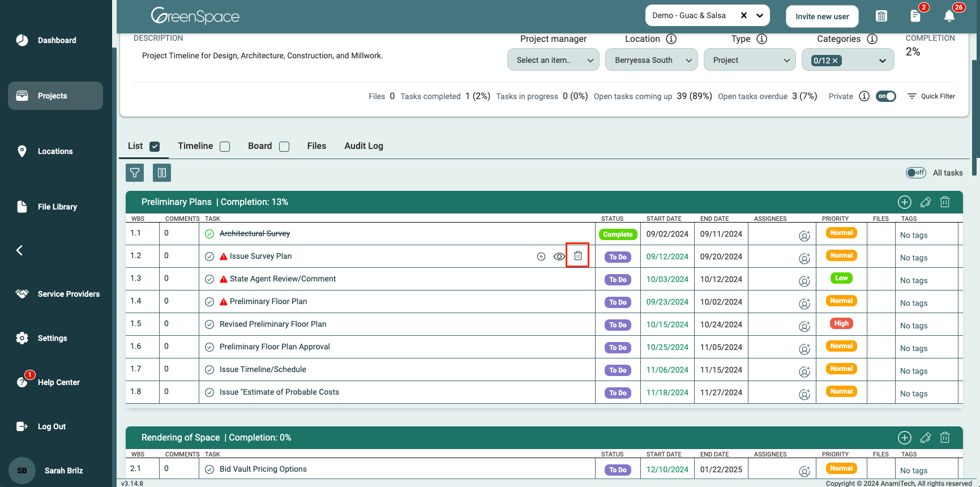
Task: Delete the Preliminary Plans section
Action: point(945,202)
